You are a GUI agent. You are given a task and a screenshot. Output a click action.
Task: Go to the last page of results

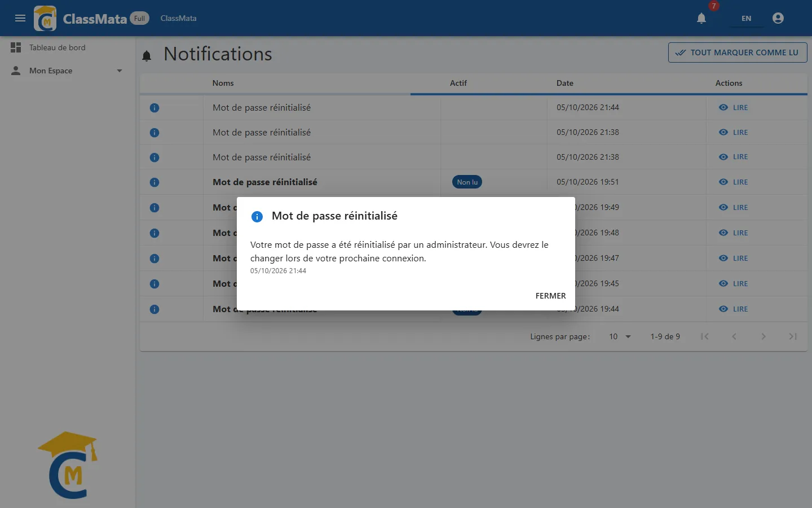793,336
